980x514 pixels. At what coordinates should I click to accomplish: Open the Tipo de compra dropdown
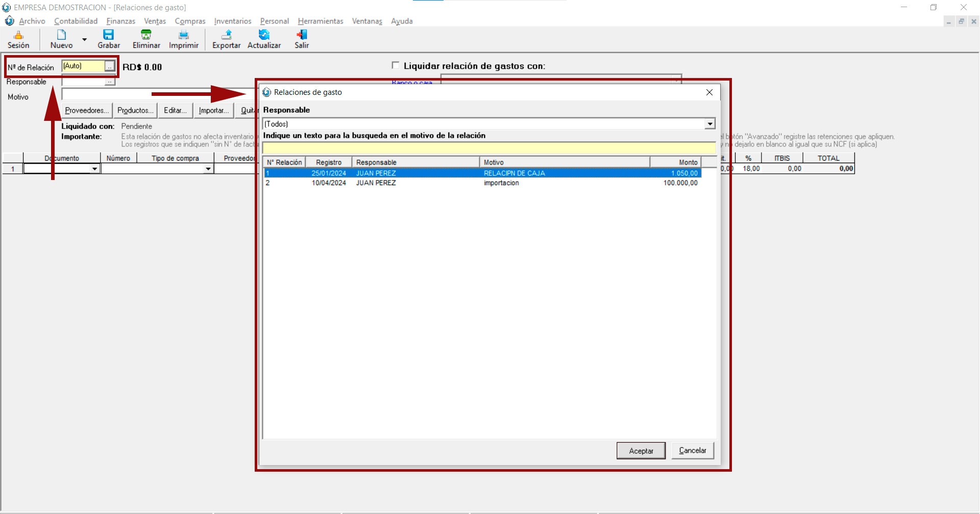pos(208,169)
